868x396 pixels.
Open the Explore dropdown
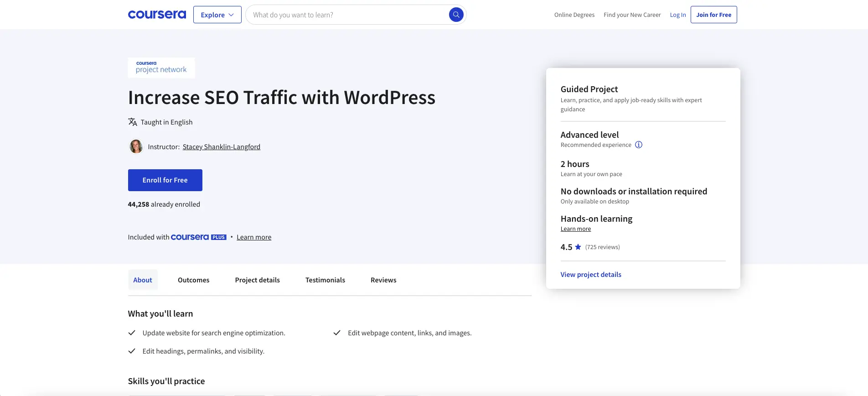pos(217,15)
